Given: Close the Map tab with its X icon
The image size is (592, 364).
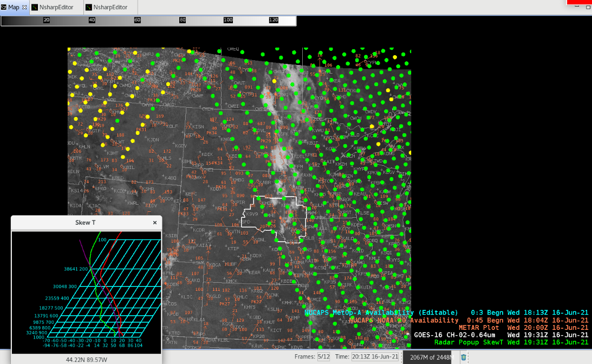Looking at the screenshot, I should [24, 7].
